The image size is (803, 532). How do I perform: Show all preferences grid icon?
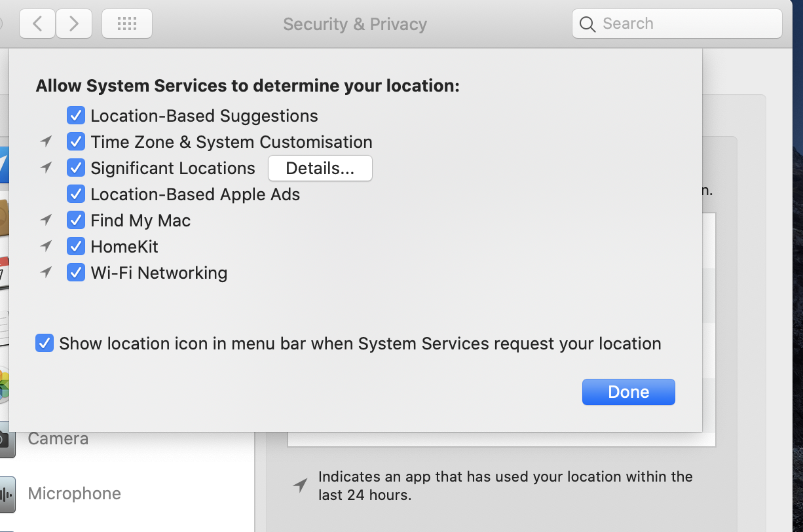[127, 24]
